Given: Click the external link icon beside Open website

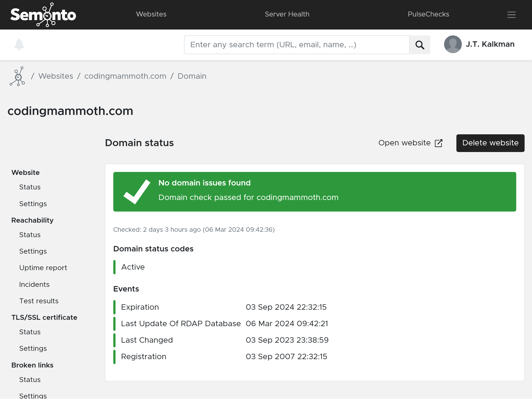Looking at the screenshot, I should click(439, 143).
